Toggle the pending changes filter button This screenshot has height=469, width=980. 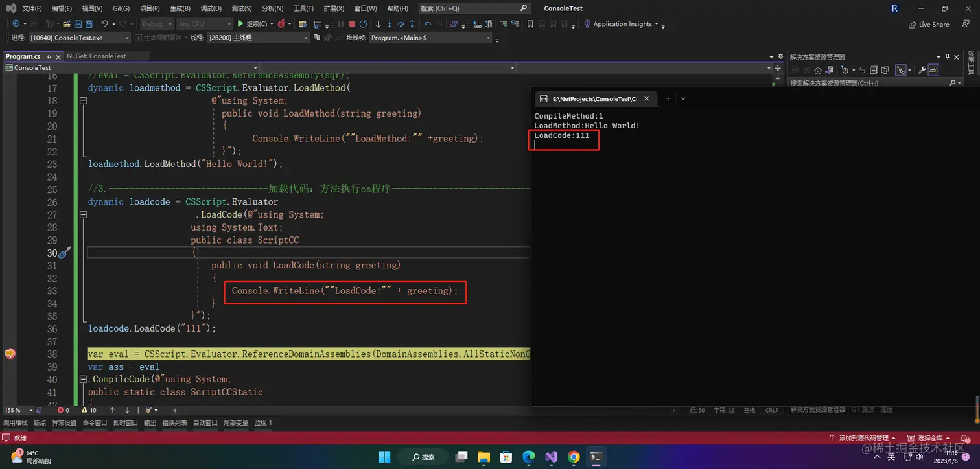tap(845, 70)
